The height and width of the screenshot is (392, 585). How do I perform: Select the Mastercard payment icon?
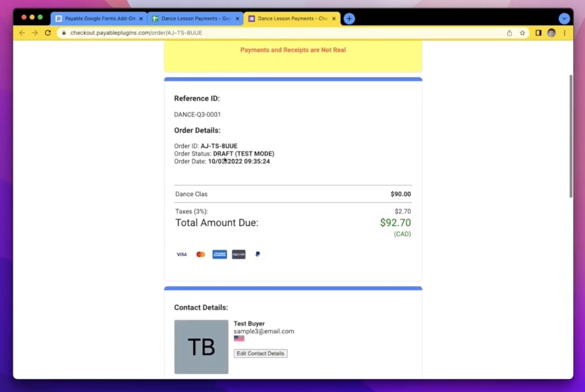click(201, 254)
